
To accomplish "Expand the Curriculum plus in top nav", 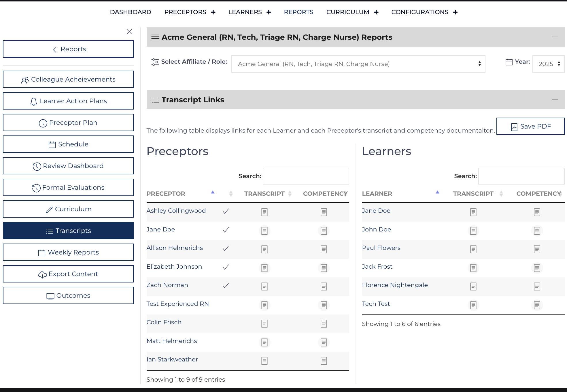I will 376,12.
